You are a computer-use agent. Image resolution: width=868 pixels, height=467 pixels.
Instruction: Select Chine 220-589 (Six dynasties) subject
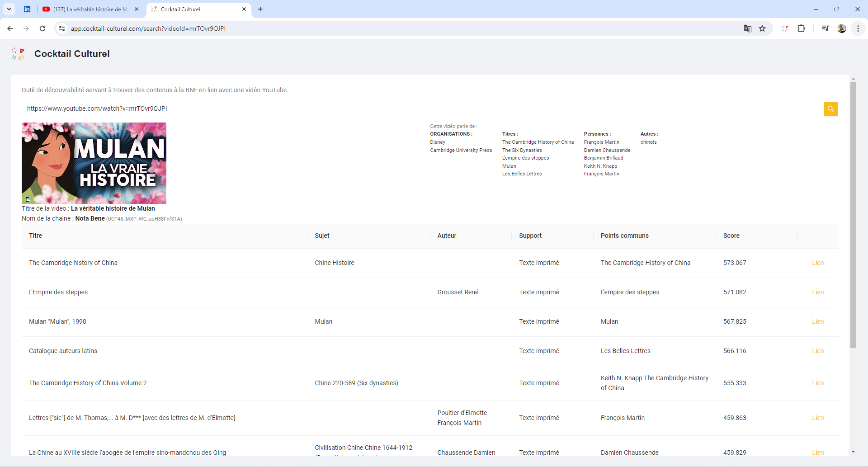point(357,383)
